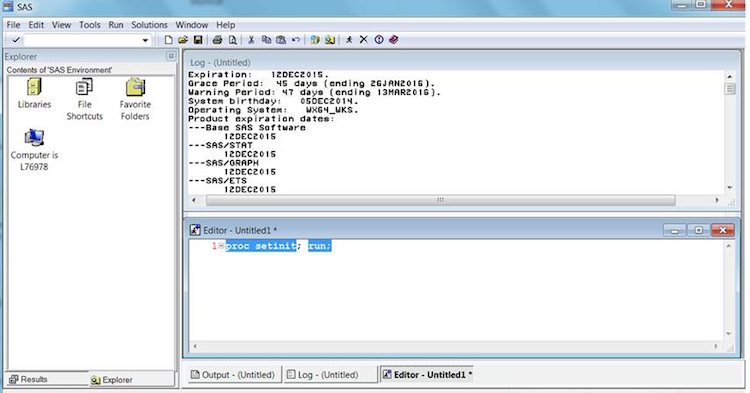Open the Libraries icon in Explorer

[34, 94]
